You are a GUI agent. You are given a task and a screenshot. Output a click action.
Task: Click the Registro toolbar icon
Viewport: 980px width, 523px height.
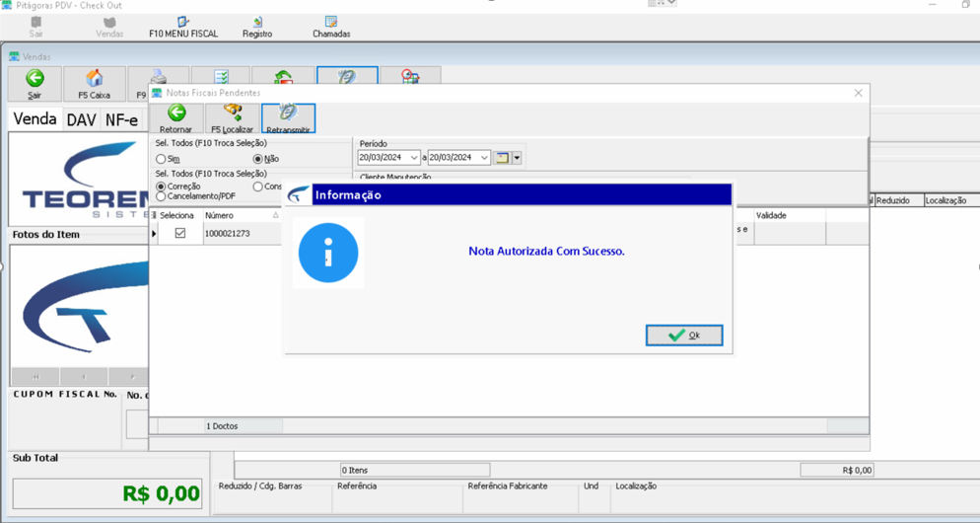pyautogui.click(x=257, y=22)
